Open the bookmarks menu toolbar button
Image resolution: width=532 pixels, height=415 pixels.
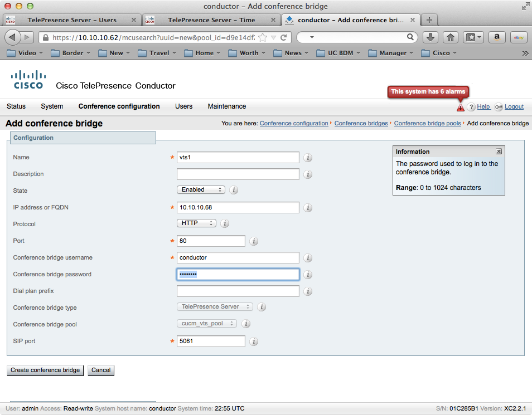[473, 37]
